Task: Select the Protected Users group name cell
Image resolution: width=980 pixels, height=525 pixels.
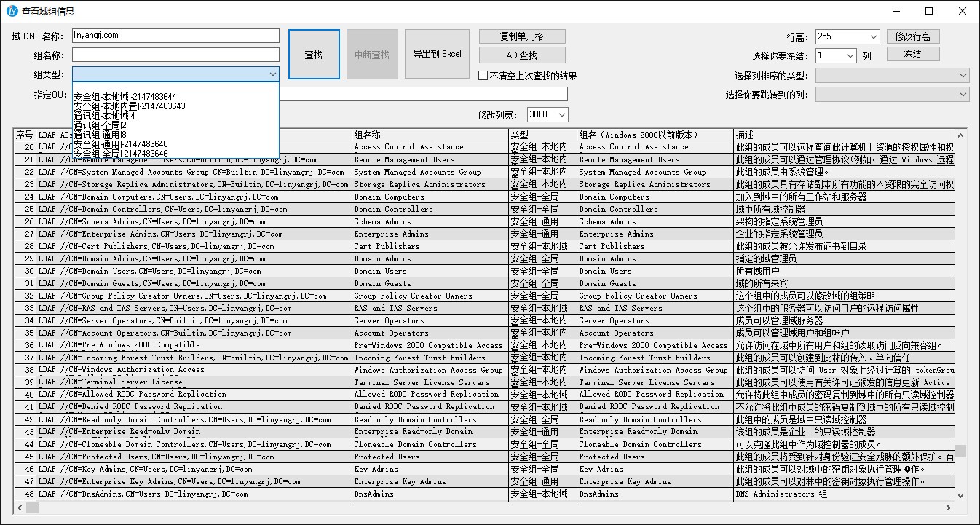Action: click(430, 457)
